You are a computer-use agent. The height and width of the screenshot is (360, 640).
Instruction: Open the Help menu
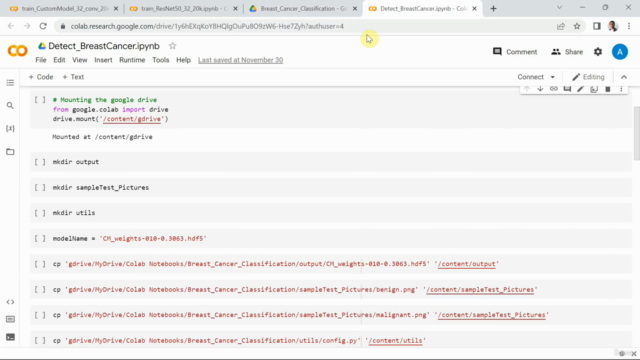pyautogui.click(x=183, y=60)
